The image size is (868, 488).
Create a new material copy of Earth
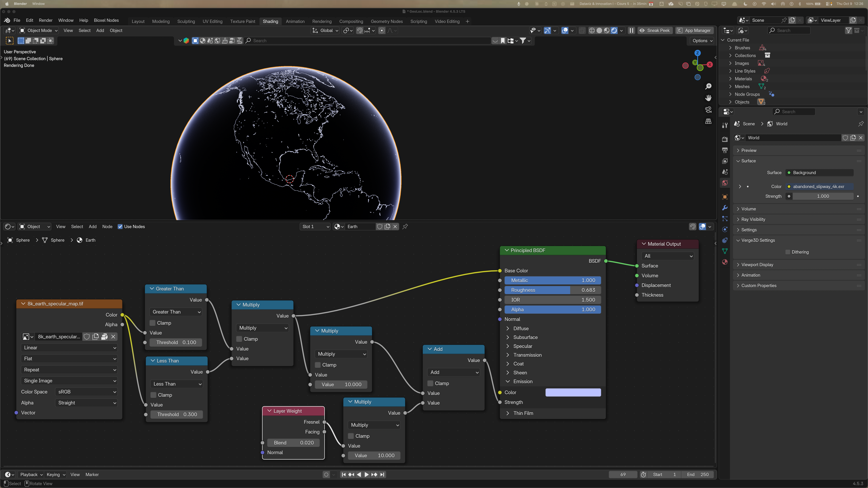click(x=388, y=227)
